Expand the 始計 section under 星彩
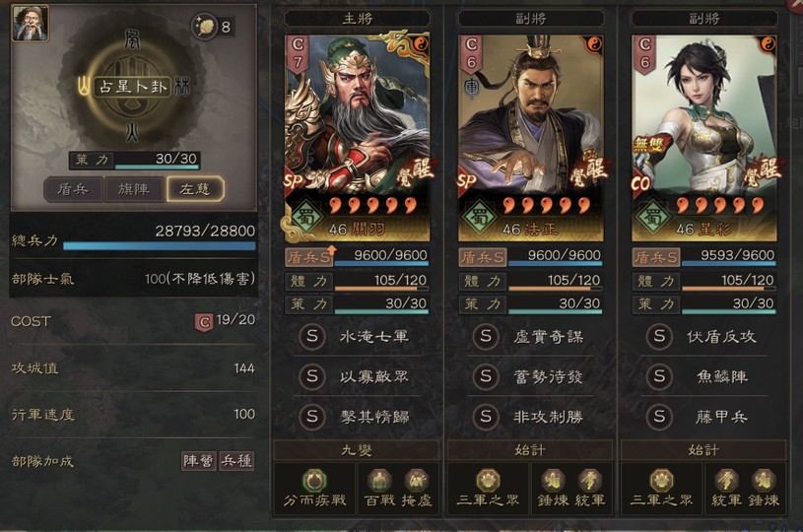803x532 pixels. coord(703,450)
